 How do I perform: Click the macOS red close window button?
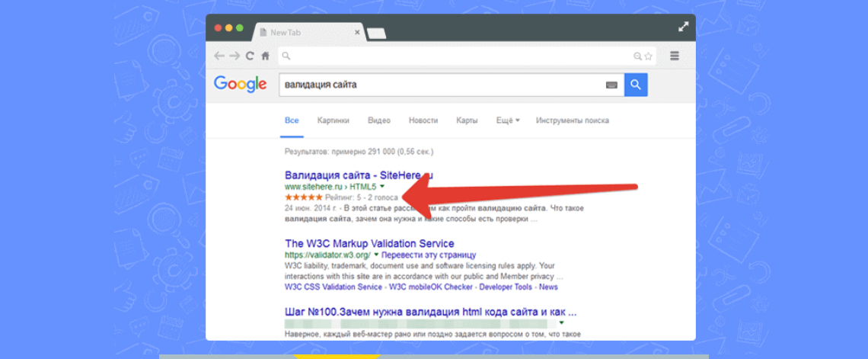point(218,27)
